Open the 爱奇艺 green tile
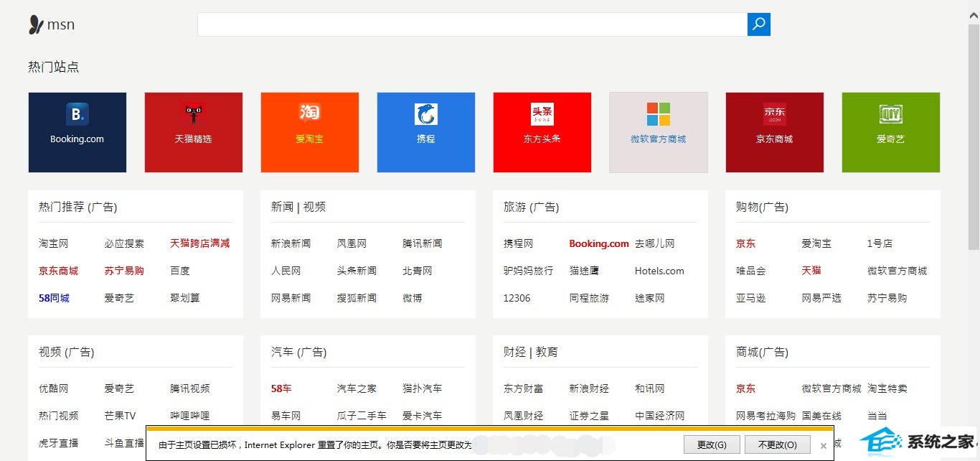This screenshot has width=980, height=461. 891,132
